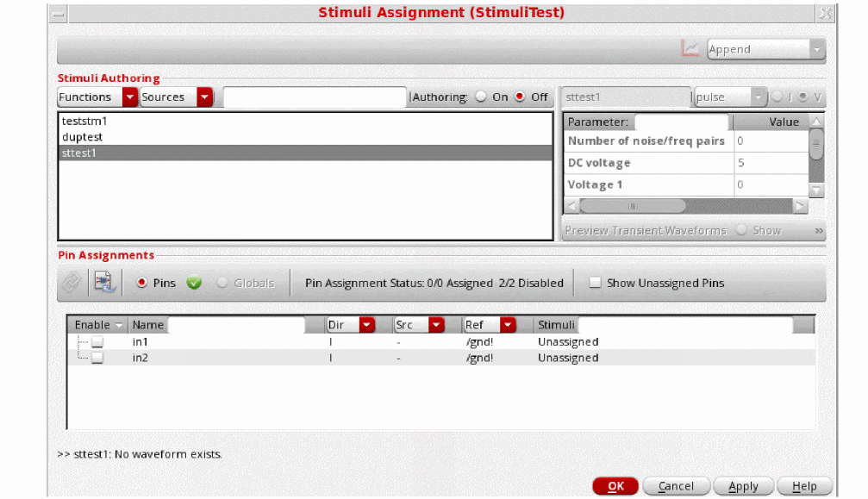Screen dimensions: 868x499
Task: Open the Ref column filter dropdown
Action: point(508,325)
